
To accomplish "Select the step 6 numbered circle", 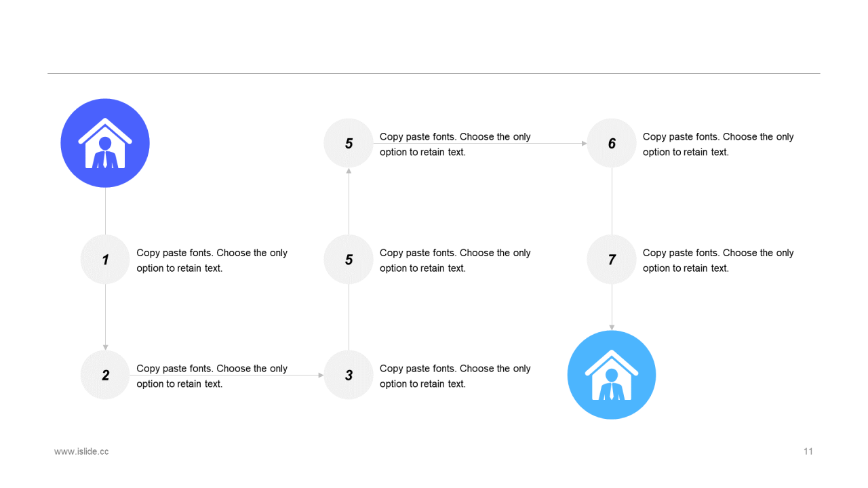I will click(x=612, y=143).
